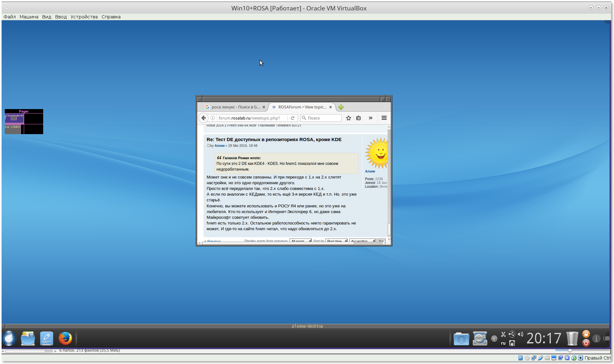Bookmark this page with the star icon
614x364 pixels.
coord(348,118)
